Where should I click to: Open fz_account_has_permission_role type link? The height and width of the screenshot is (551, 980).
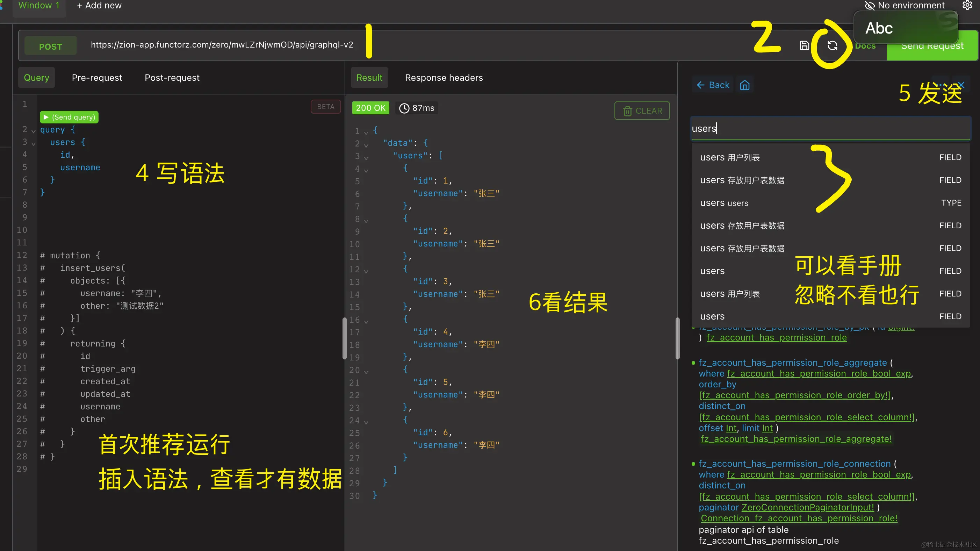(x=777, y=338)
